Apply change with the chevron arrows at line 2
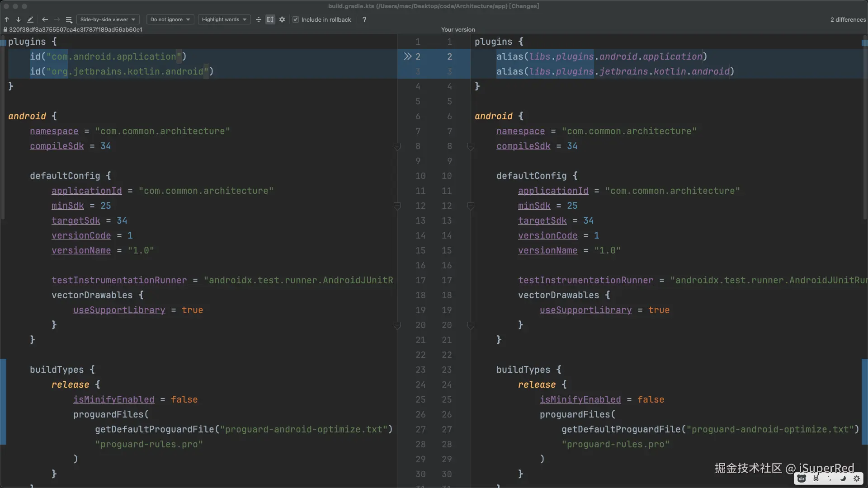 [x=407, y=56]
